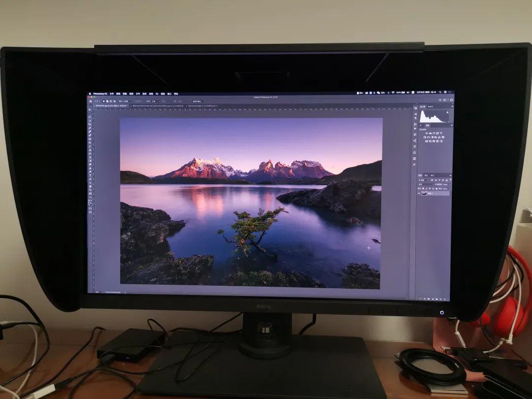Open the Actions play icon in collapsed dock
The width and height of the screenshot is (532, 399).
(x=415, y=129)
